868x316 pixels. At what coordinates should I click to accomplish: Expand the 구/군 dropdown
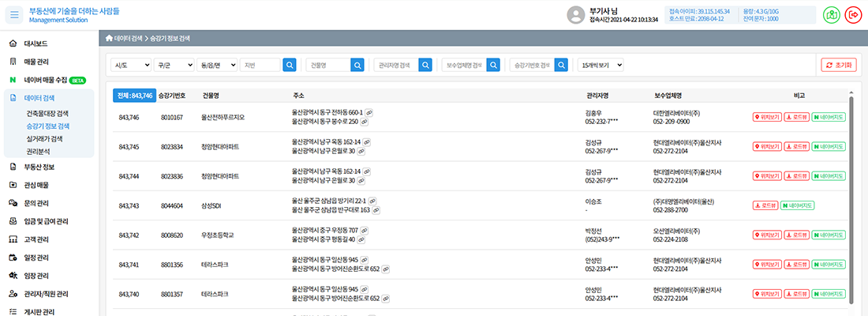174,65
